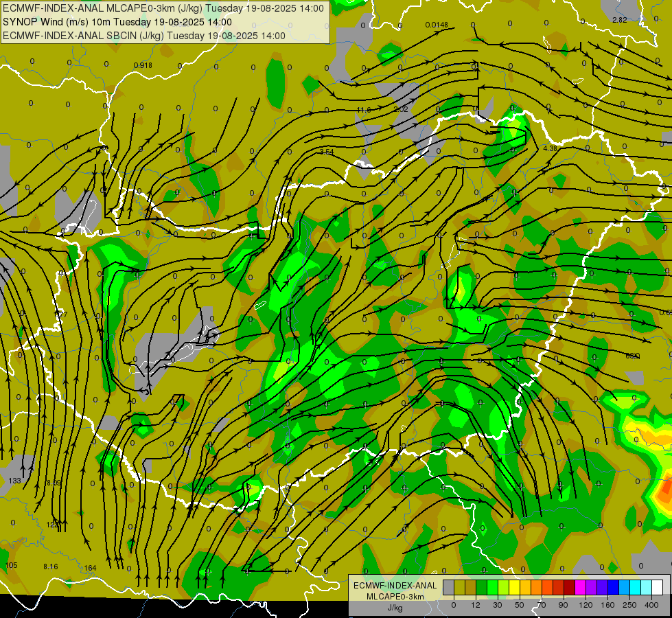Click the 133 value on the map
Image resolution: width=672 pixels, height=618 pixels.
pos(14,481)
